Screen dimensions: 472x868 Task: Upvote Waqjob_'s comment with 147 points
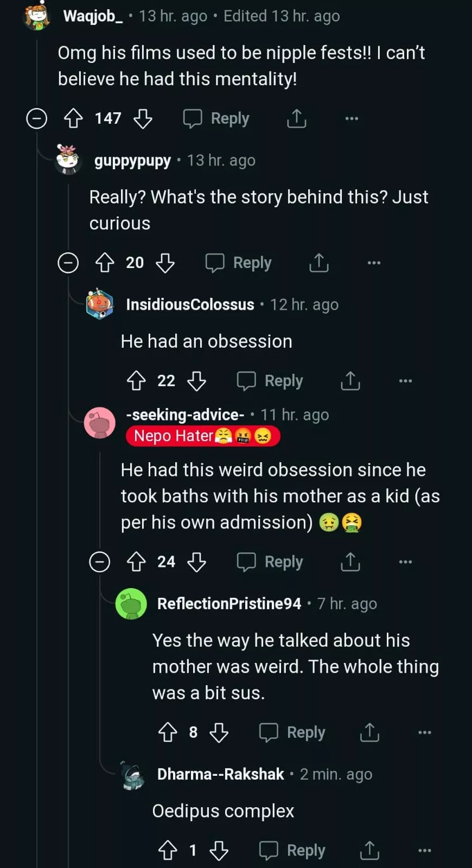73,118
